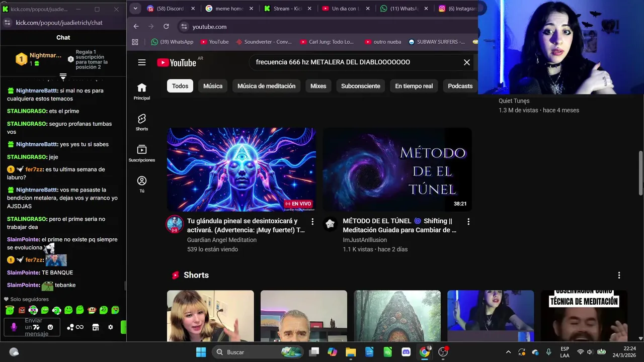
Task: Collapse the Kick leaderboard chevron
Action: [63, 76]
